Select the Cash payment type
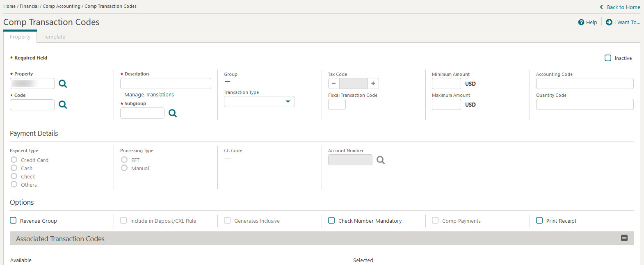Image resolution: width=644 pixels, height=265 pixels. click(x=14, y=168)
